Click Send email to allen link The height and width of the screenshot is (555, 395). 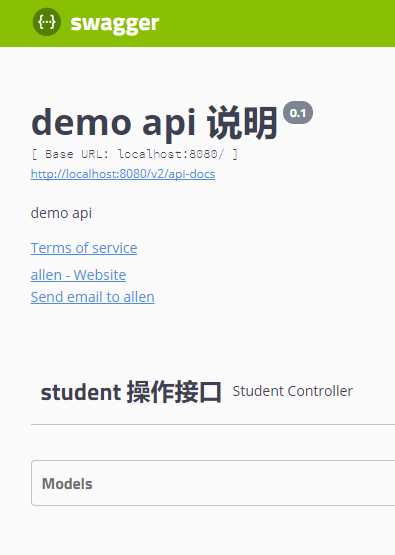pos(92,297)
